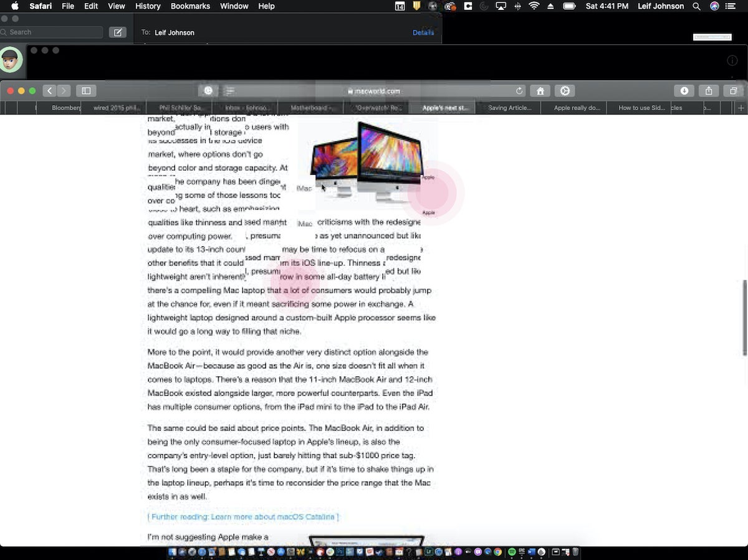Open the Edit menu
This screenshot has width=748, height=560.
point(91,6)
